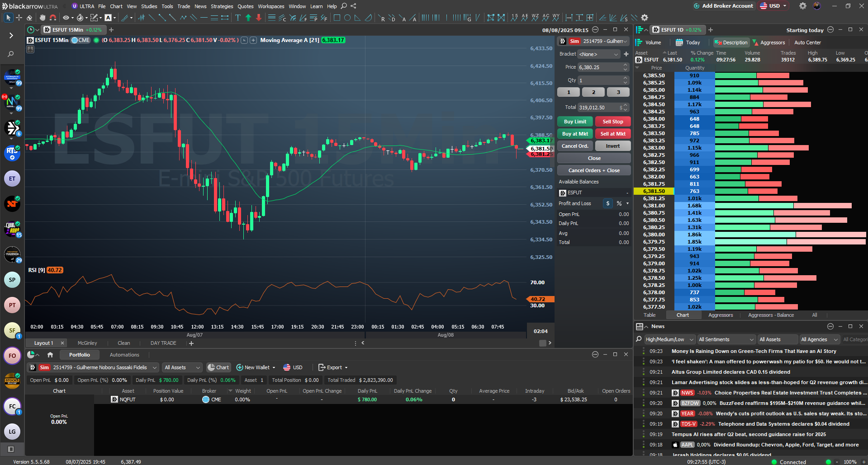
Task: Expand the High/Medium/Low news filter
Action: tap(669, 339)
